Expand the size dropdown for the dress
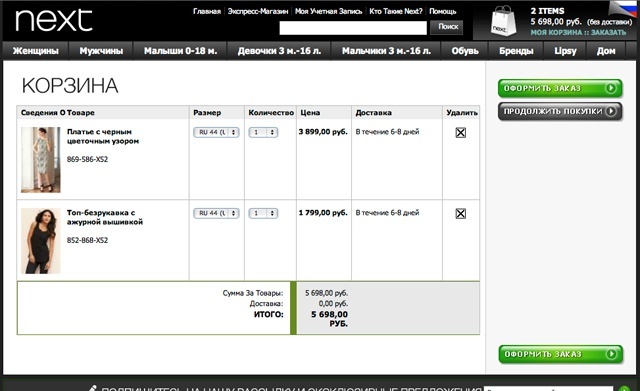The width and height of the screenshot is (640, 391). (x=216, y=132)
